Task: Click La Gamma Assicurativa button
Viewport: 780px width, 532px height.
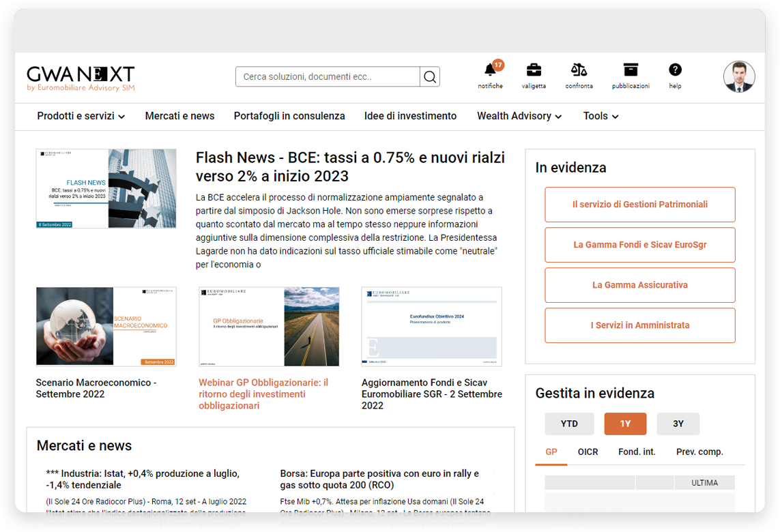Action: 639,285
